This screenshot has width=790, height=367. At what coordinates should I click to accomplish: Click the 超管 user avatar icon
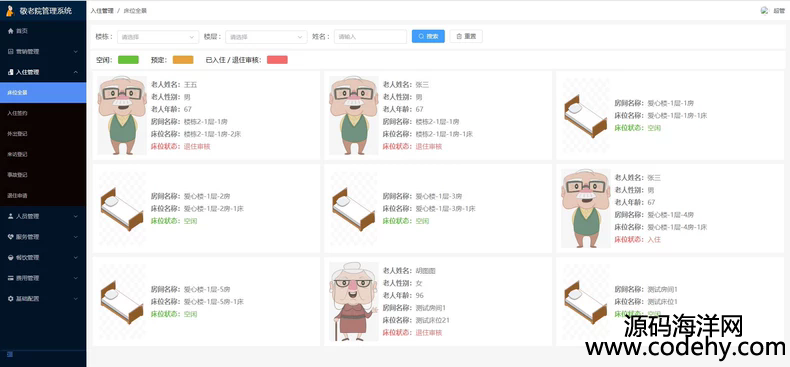(x=765, y=10)
